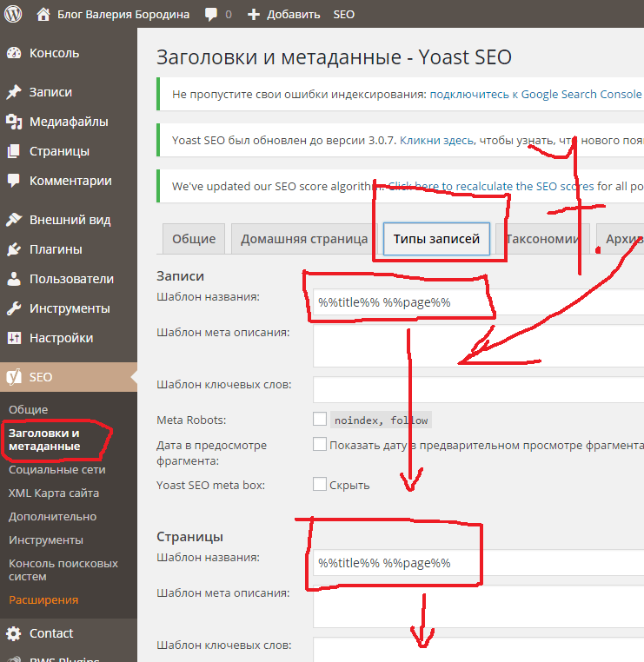Click Страницы Шаблон мета описания textarea
The width and height of the screenshot is (644, 662).
click(x=479, y=606)
